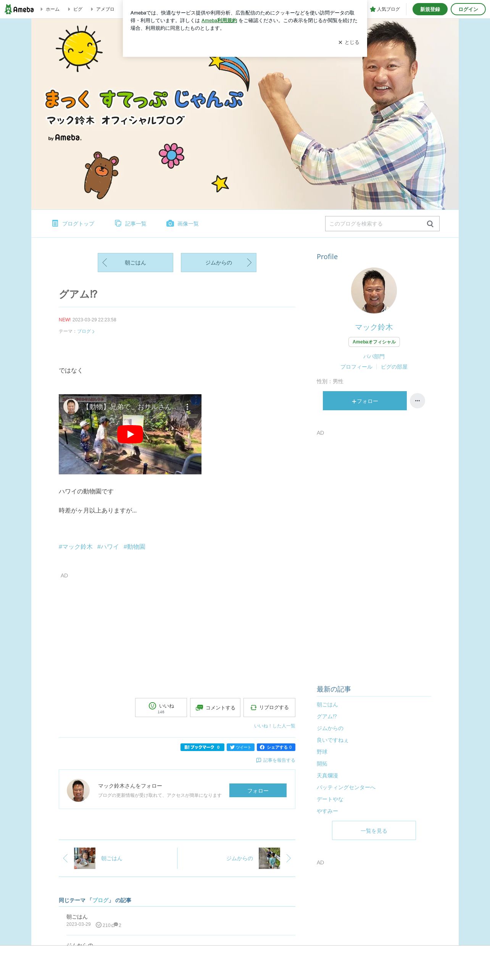Click the 新規登録 button
490x980 pixels.
tap(430, 9)
